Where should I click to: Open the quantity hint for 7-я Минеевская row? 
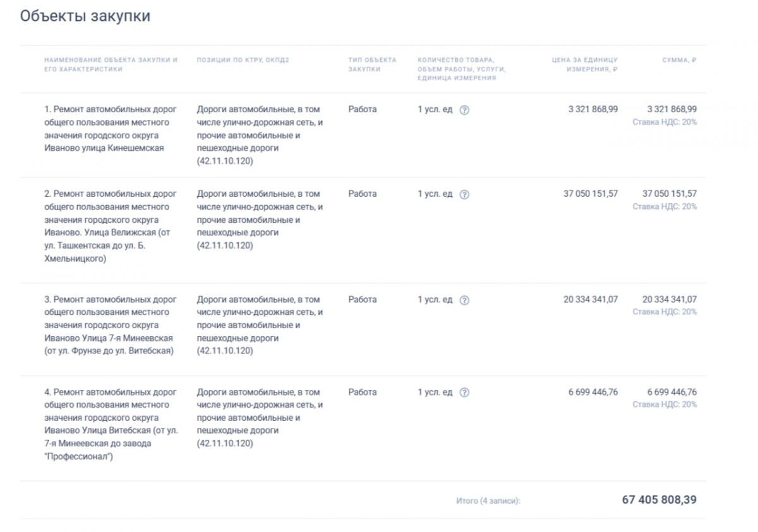464,300
